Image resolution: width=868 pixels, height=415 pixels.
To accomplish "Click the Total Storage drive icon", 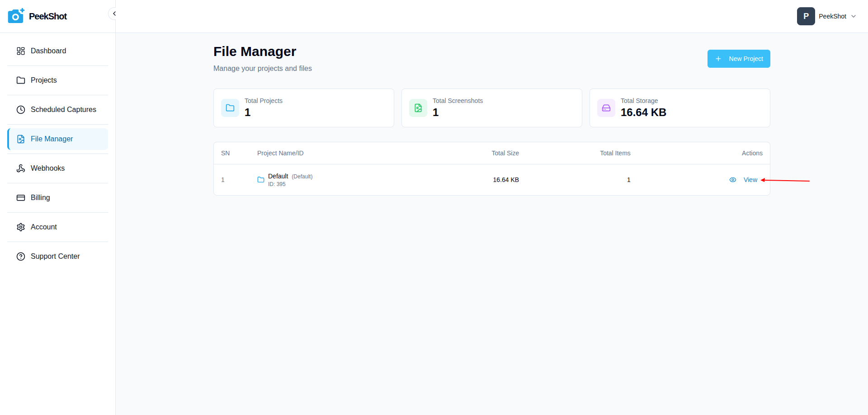I will [606, 108].
